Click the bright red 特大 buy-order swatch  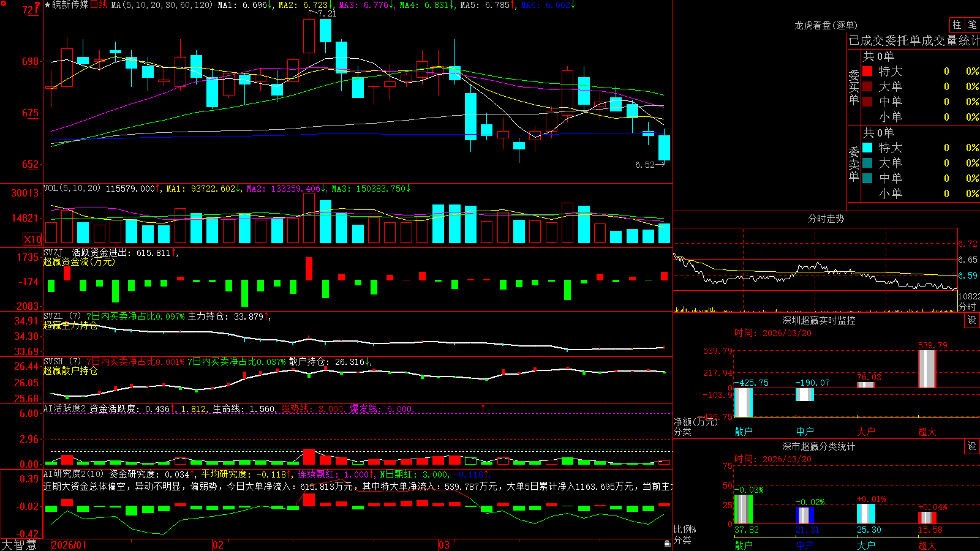[x=867, y=71]
